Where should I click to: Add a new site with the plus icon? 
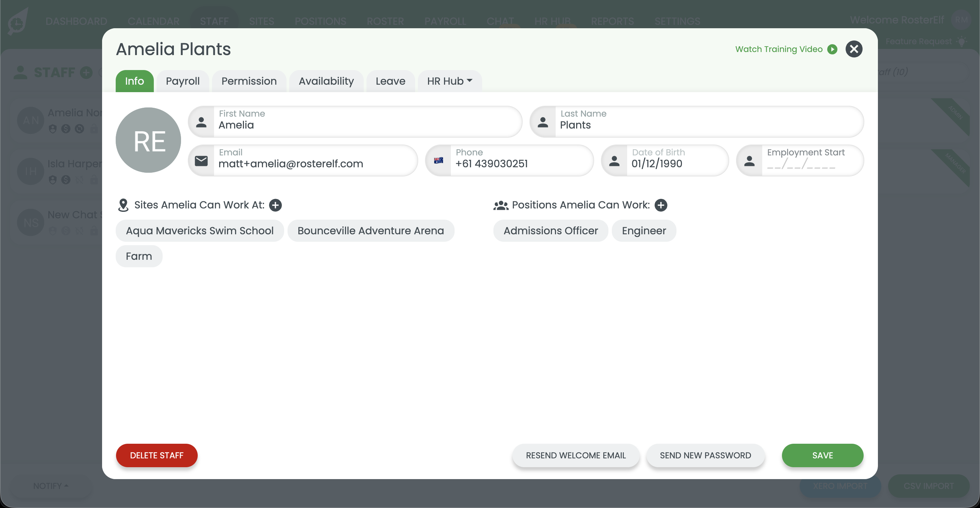pos(275,205)
